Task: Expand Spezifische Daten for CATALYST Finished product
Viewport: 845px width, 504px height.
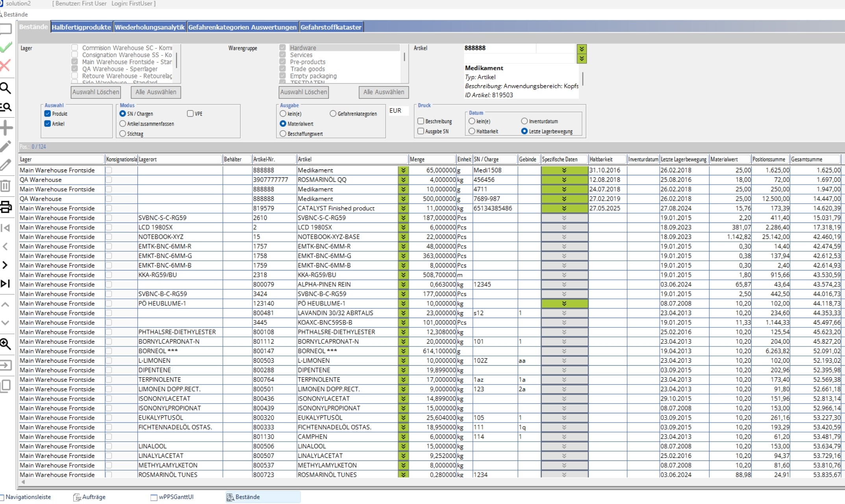Action: (x=564, y=208)
